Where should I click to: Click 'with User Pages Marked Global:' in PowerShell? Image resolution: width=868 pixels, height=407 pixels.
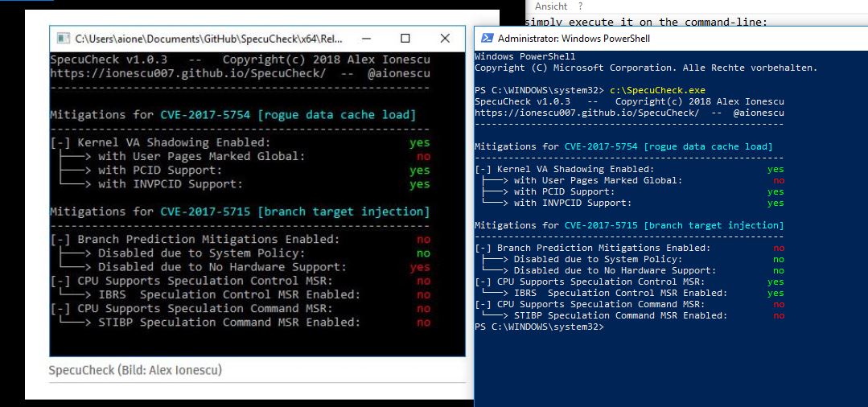tap(599, 180)
